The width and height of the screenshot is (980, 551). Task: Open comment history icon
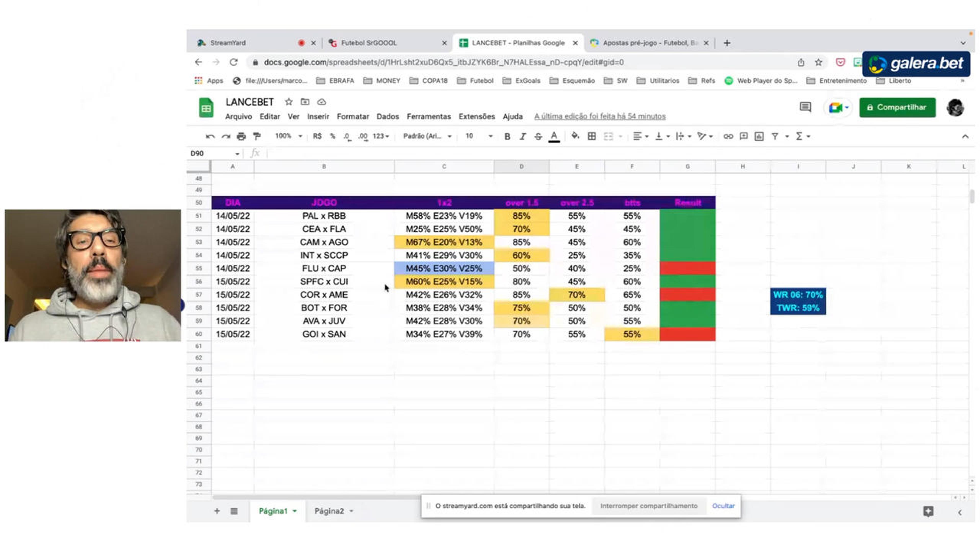805,107
